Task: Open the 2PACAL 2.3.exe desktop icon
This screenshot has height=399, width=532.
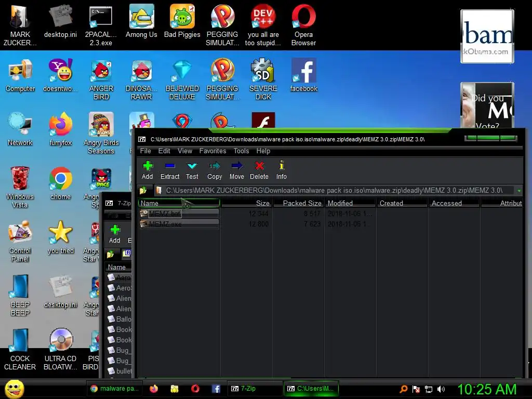Action: pyautogui.click(x=101, y=25)
